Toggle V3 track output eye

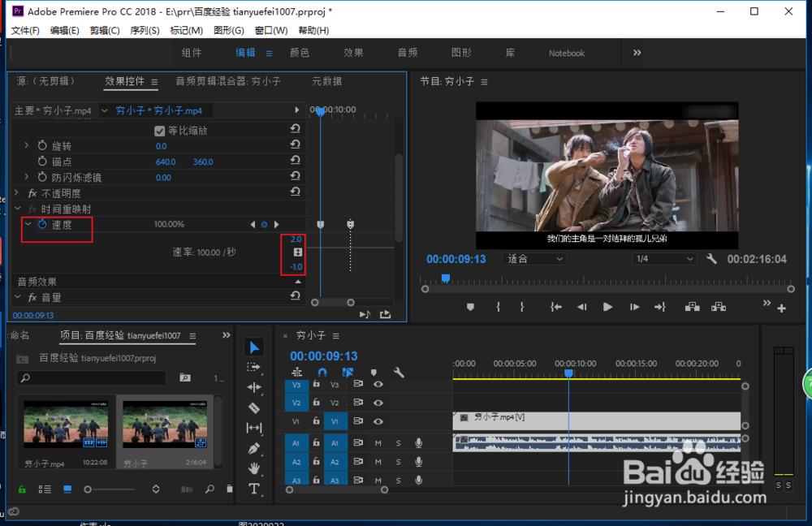378,384
